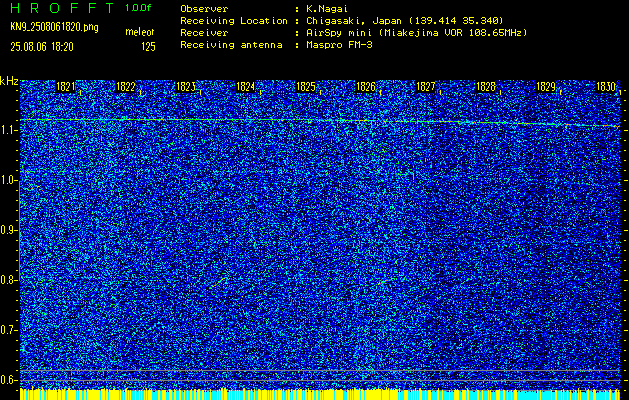Viewport: 629px width, 400px height.
Task: Click the AirSpy mini receiver text
Action: 416,33
